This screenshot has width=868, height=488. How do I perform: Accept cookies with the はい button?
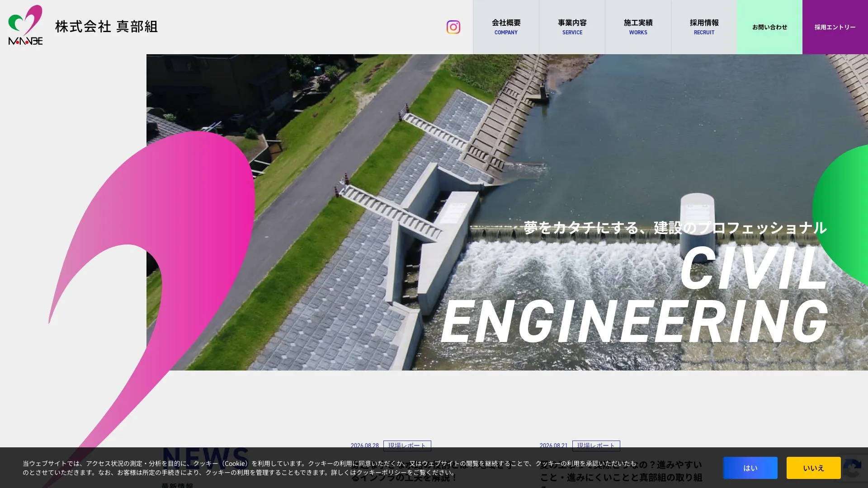(x=750, y=468)
